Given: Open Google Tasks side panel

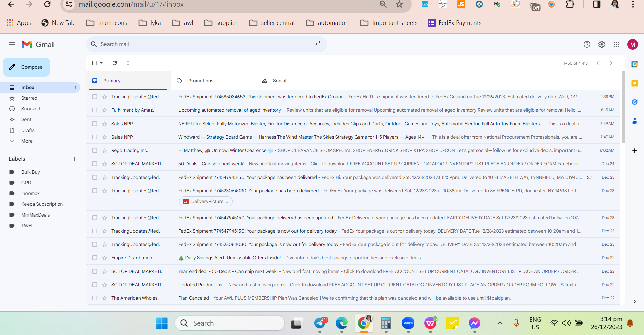Looking at the screenshot, I should [x=635, y=102].
